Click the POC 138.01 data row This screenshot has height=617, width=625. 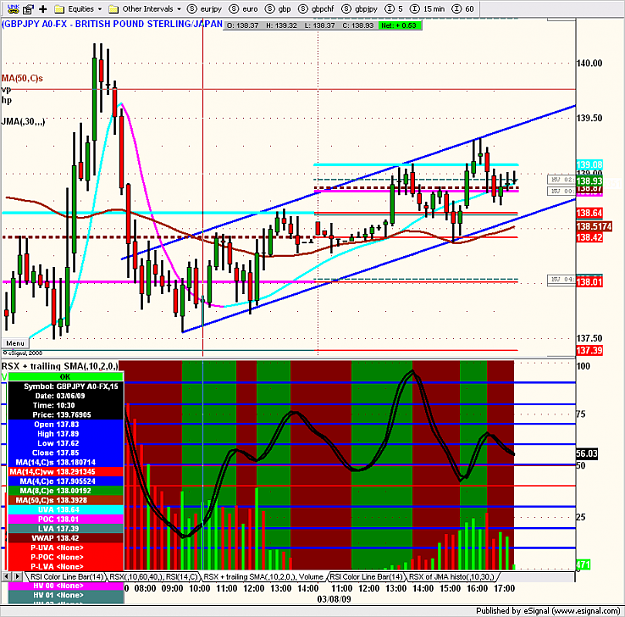(x=65, y=519)
